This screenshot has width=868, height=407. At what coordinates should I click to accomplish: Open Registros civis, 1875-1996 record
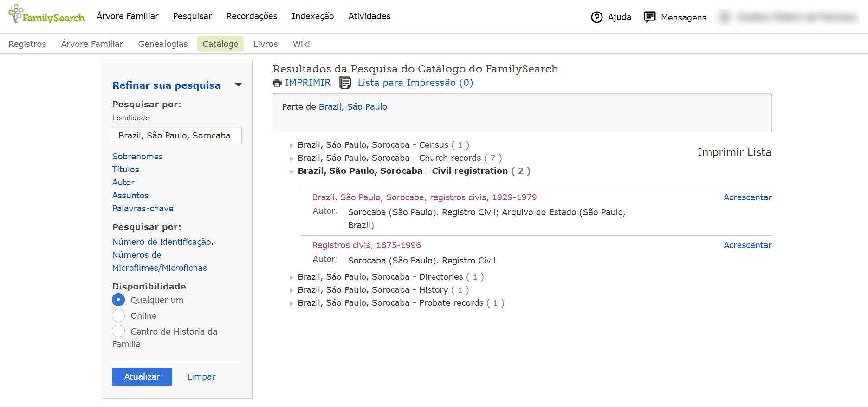pyautogui.click(x=367, y=245)
